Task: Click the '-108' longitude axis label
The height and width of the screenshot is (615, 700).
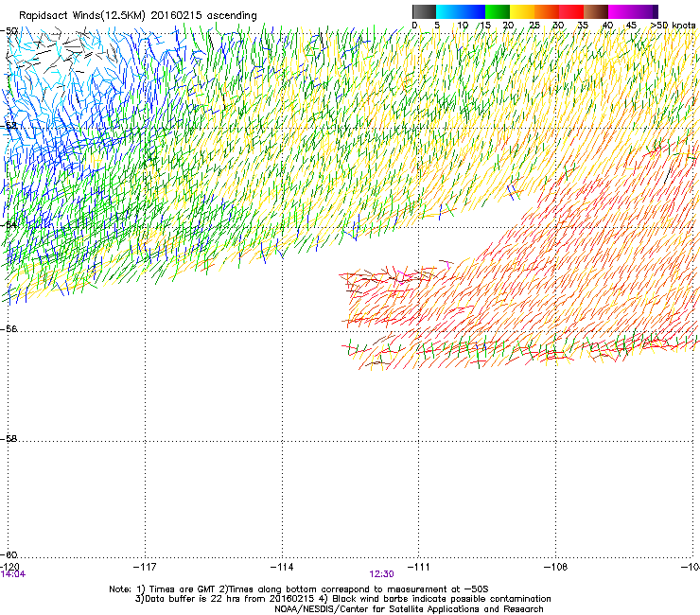Action: click(x=556, y=567)
